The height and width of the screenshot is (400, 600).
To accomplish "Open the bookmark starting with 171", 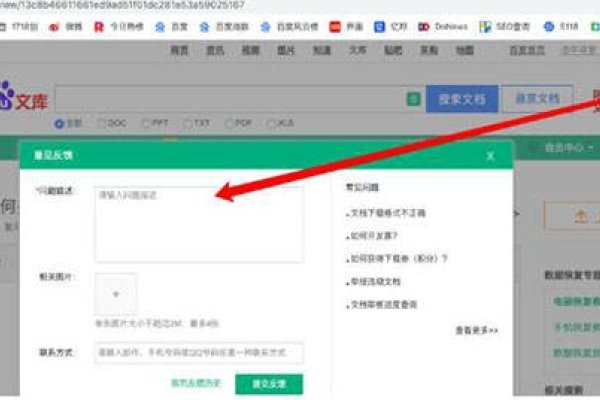I will click(x=19, y=27).
